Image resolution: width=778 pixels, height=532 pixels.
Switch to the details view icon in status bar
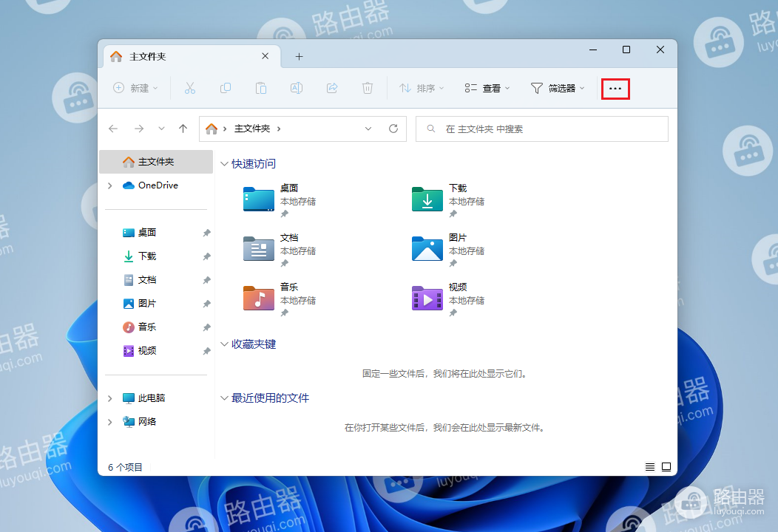pos(650,467)
